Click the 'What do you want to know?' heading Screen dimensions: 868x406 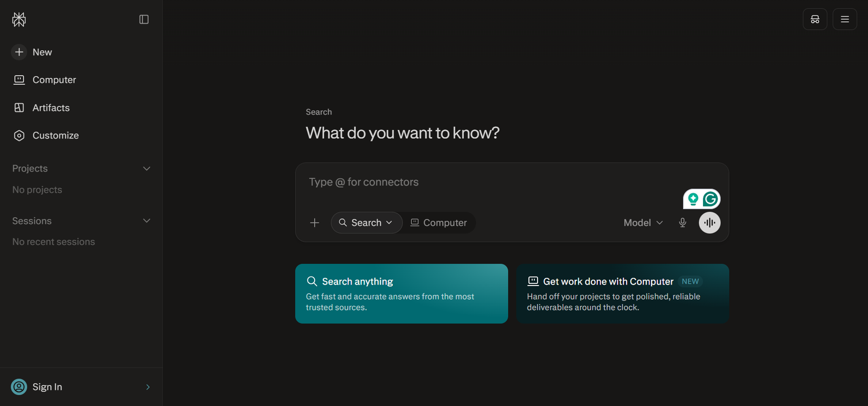pos(403,133)
